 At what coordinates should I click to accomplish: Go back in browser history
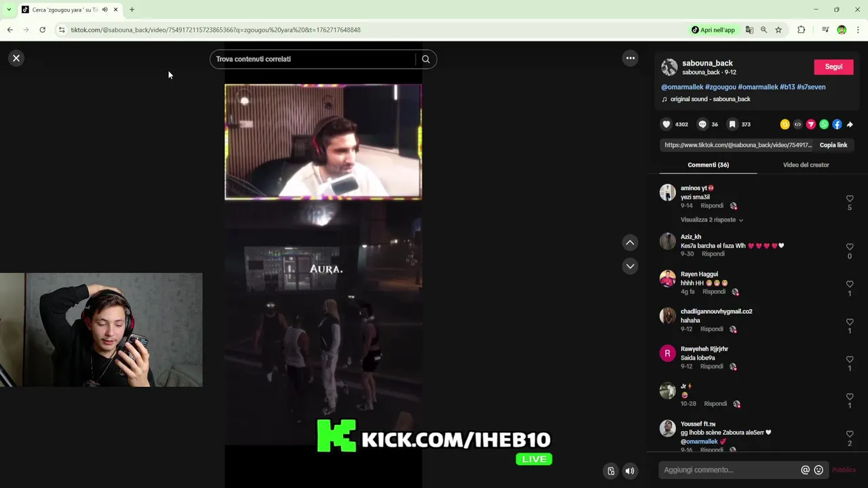click(x=9, y=30)
